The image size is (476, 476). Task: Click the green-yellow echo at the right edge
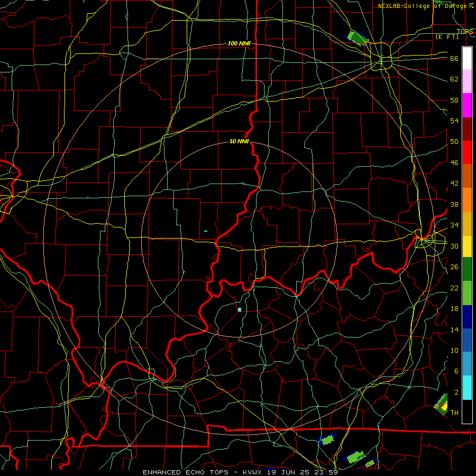click(x=442, y=405)
